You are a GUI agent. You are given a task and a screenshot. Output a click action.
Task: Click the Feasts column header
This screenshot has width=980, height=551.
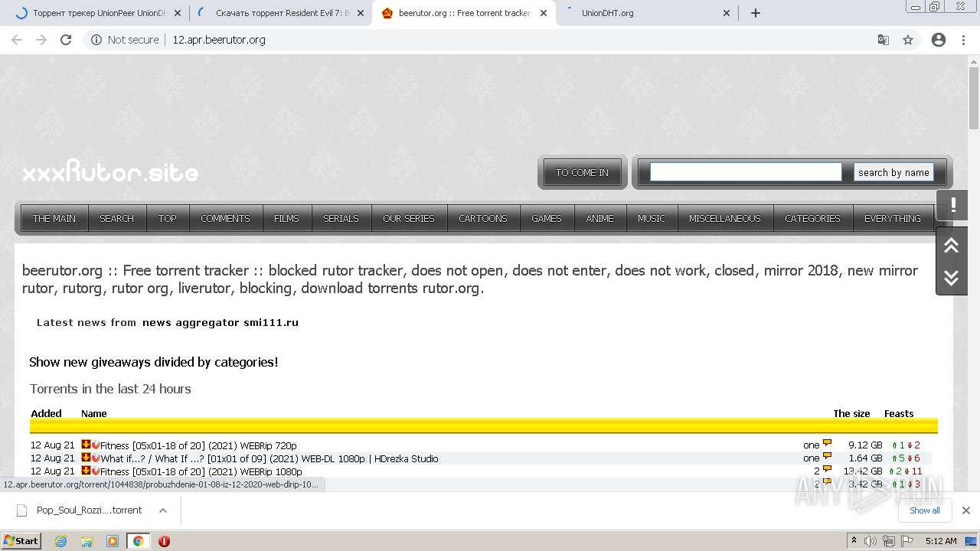pyautogui.click(x=899, y=413)
